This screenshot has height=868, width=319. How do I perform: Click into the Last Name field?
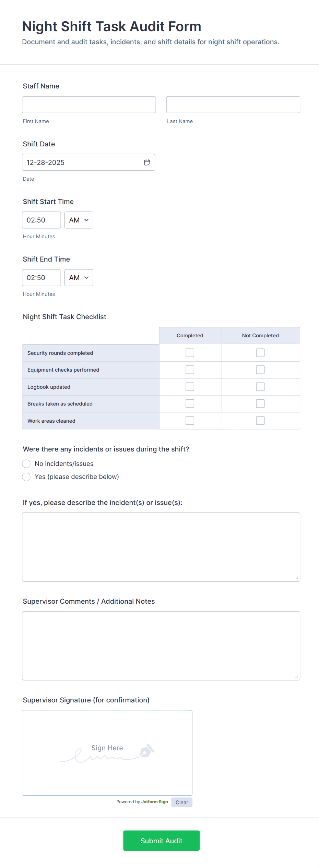pos(233,105)
